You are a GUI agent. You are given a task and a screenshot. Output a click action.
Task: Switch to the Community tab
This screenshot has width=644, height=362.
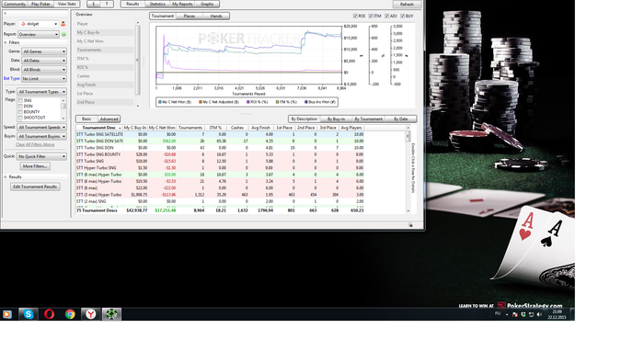click(x=15, y=4)
